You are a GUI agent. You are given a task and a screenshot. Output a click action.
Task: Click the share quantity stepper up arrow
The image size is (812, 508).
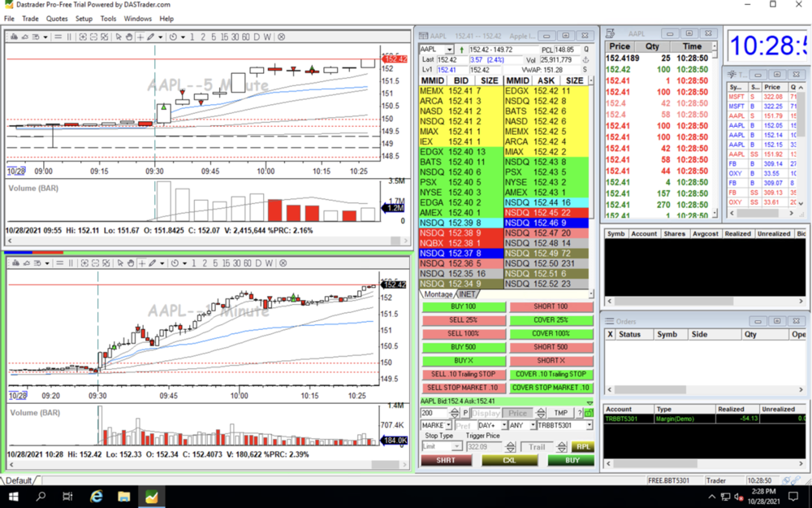tap(456, 409)
